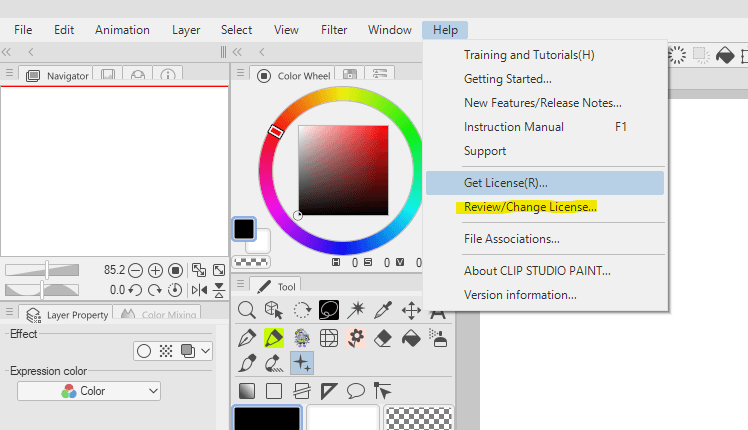
Task: Choose Review/Change License from Help menu
Action: click(x=530, y=208)
